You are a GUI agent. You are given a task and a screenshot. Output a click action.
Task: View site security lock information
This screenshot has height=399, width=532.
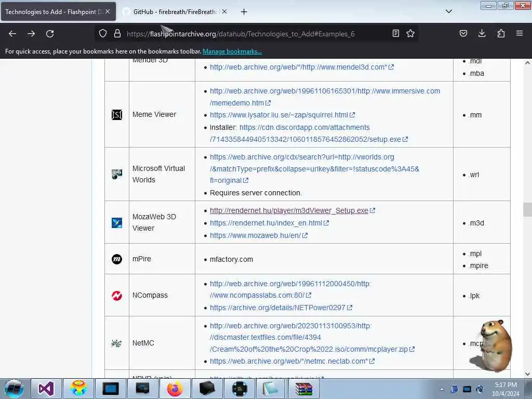point(117,33)
